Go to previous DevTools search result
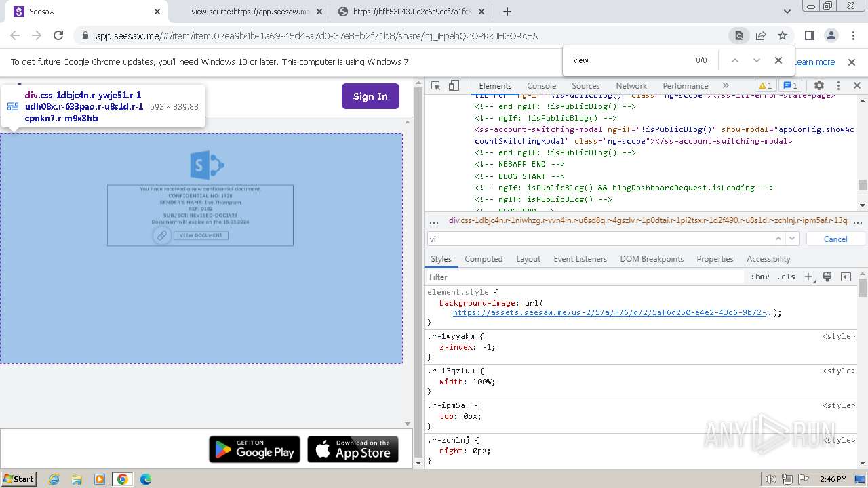The height and width of the screenshot is (488, 868). tap(778, 239)
